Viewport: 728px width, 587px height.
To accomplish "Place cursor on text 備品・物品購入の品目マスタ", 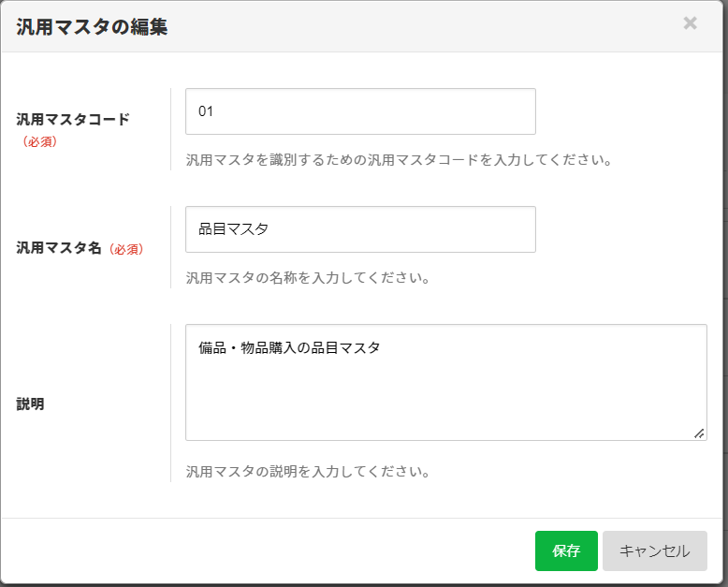I will click(x=290, y=347).
